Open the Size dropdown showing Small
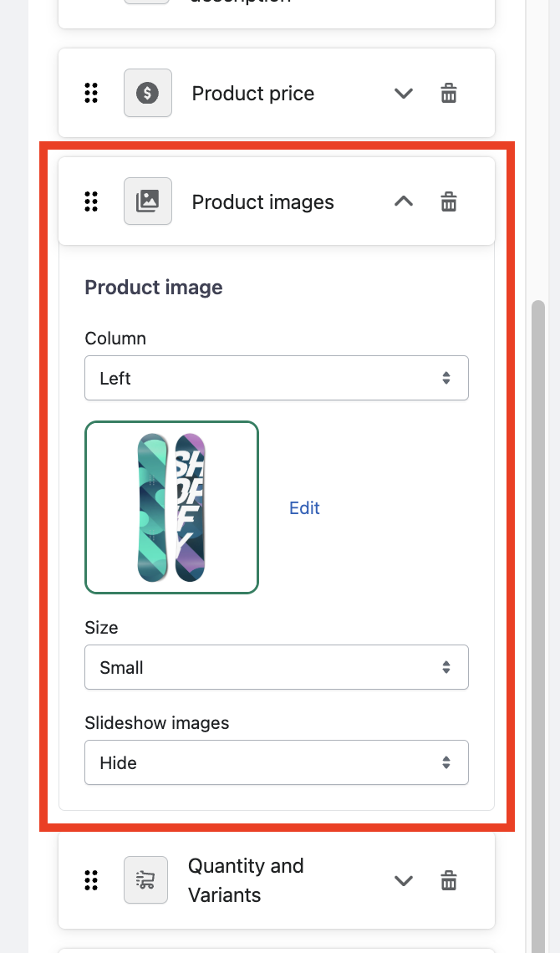The width and height of the screenshot is (560, 953). coord(276,667)
